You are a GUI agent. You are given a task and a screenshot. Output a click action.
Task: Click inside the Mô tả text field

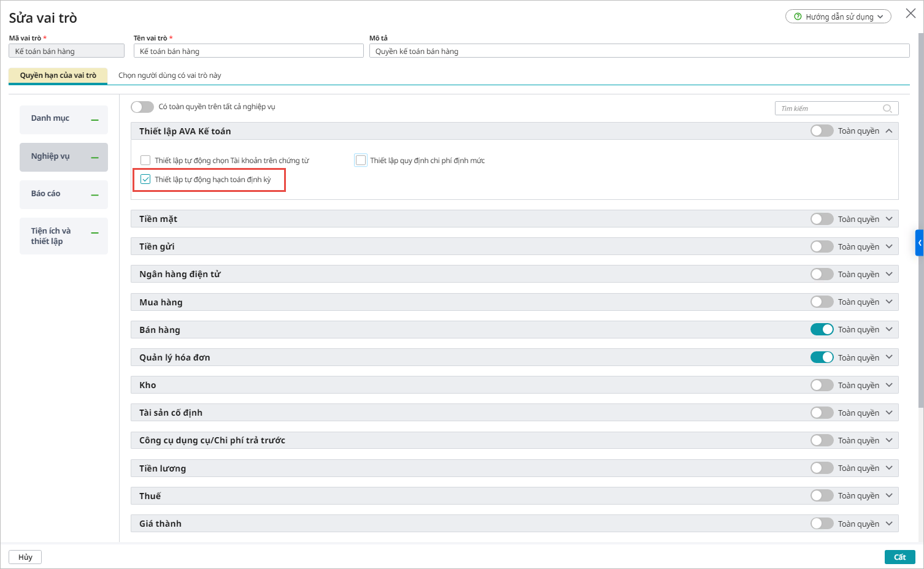click(x=639, y=52)
